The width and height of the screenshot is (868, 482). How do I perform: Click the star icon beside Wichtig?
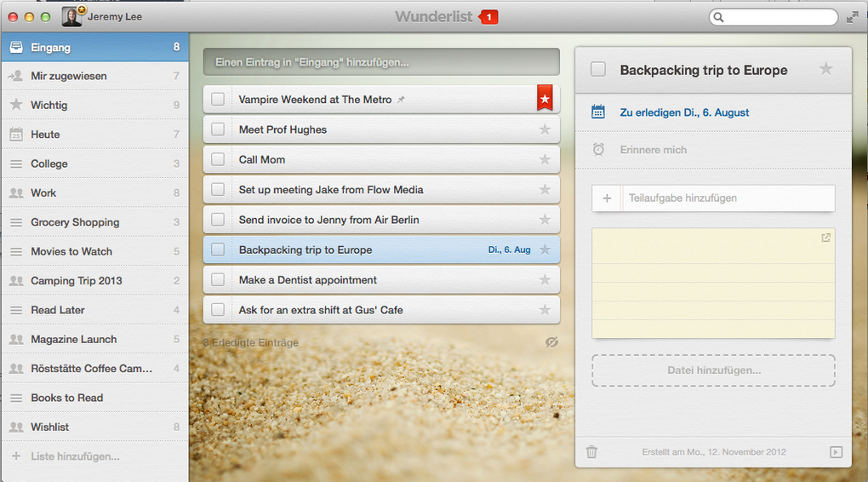click(17, 104)
